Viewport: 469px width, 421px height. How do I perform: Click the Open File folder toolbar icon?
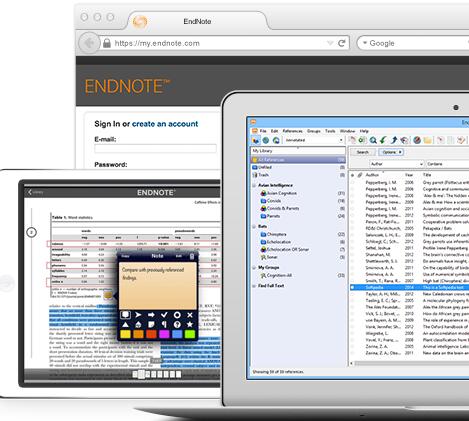pos(427,140)
